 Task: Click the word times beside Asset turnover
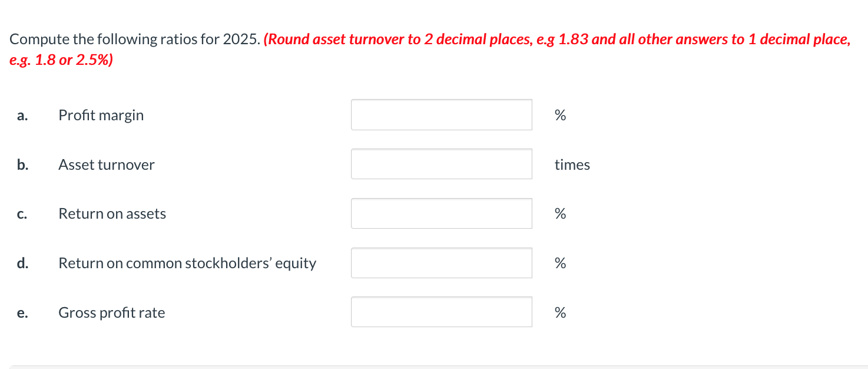click(x=571, y=164)
